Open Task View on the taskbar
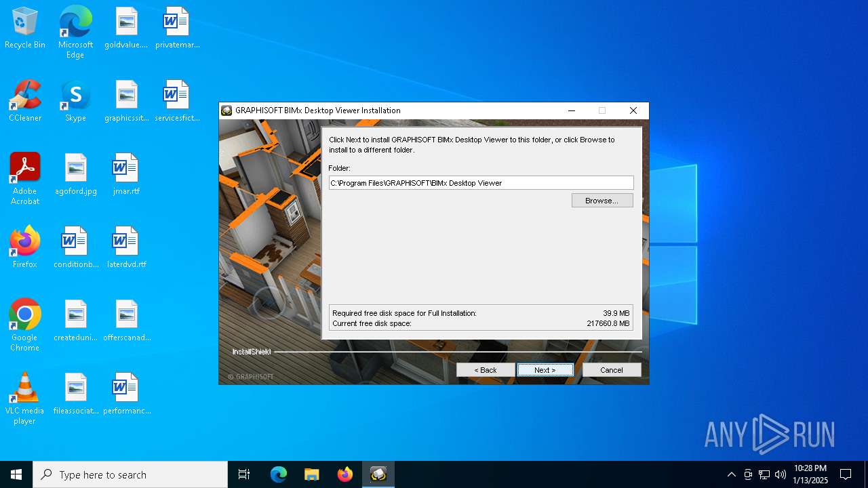Image resolution: width=868 pixels, height=488 pixels. pos(244,474)
